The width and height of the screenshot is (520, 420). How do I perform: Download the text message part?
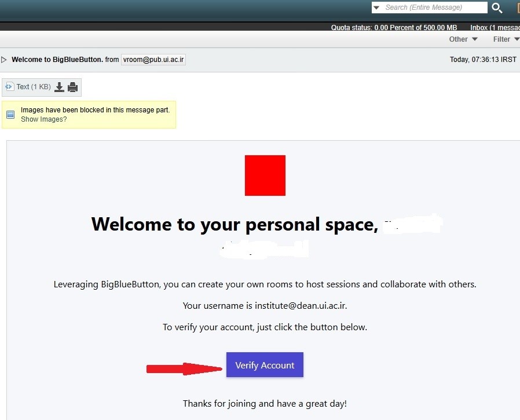coord(60,87)
